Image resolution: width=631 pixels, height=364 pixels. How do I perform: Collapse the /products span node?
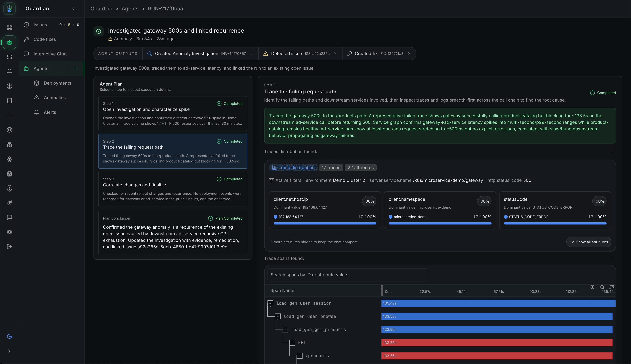300,356
